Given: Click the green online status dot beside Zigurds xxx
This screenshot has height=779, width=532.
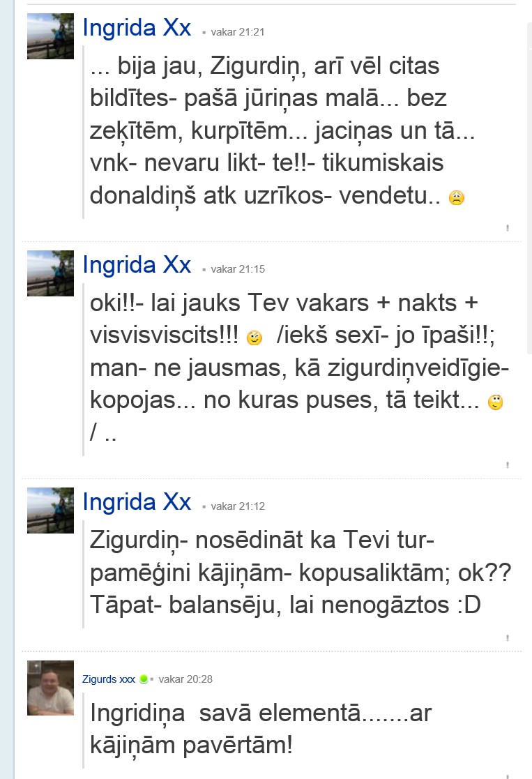Looking at the screenshot, I should pyautogui.click(x=144, y=679).
